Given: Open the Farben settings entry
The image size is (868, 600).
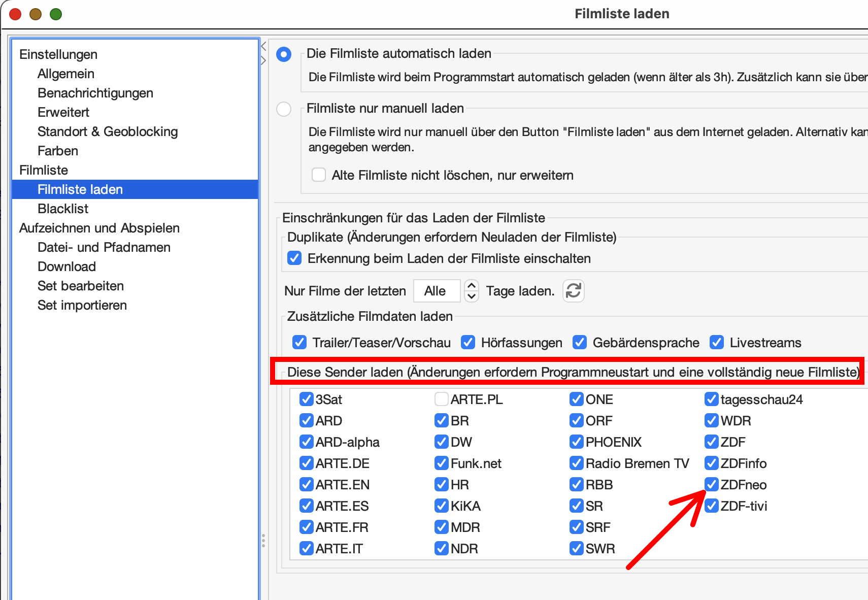Looking at the screenshot, I should coord(58,151).
